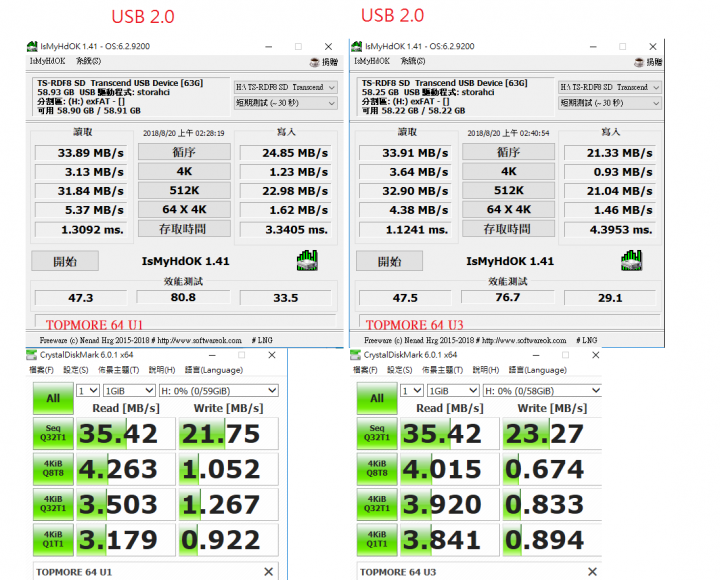Click the 循序 sequential button in right IsMyHdOK
Viewport: 720px width, 580px height.
pos(508,152)
